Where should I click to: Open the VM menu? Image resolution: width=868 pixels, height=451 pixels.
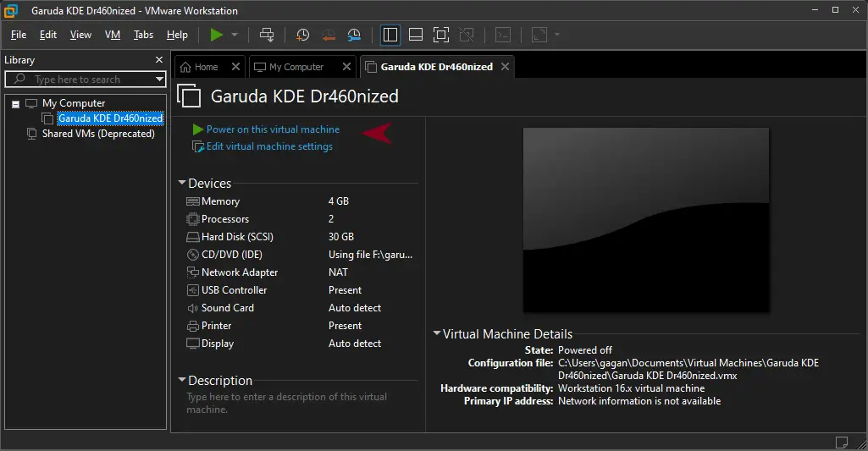(113, 35)
